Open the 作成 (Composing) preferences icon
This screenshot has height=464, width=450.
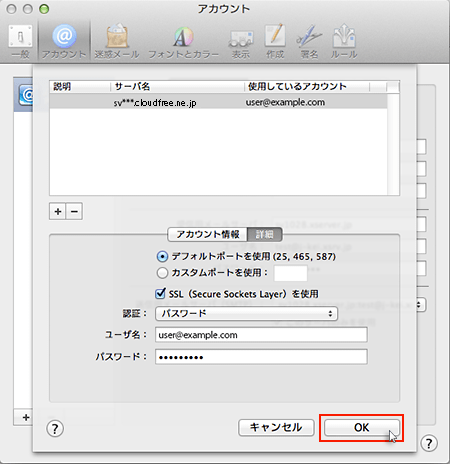275,41
